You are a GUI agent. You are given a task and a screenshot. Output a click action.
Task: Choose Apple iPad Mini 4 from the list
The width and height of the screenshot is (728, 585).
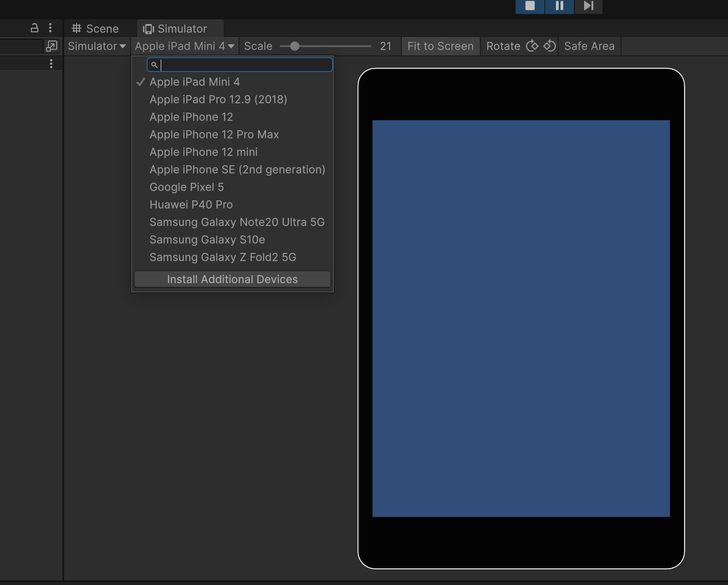[233, 82]
